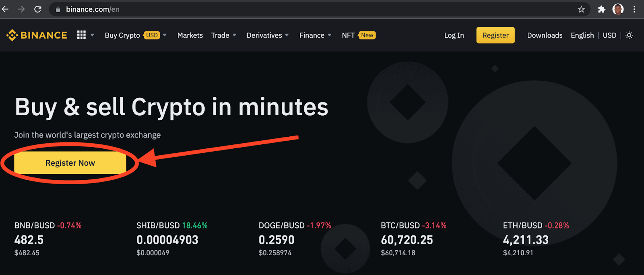This screenshot has height=275, width=644.
Task: Open the Buy Crypto menu
Action: 122,35
